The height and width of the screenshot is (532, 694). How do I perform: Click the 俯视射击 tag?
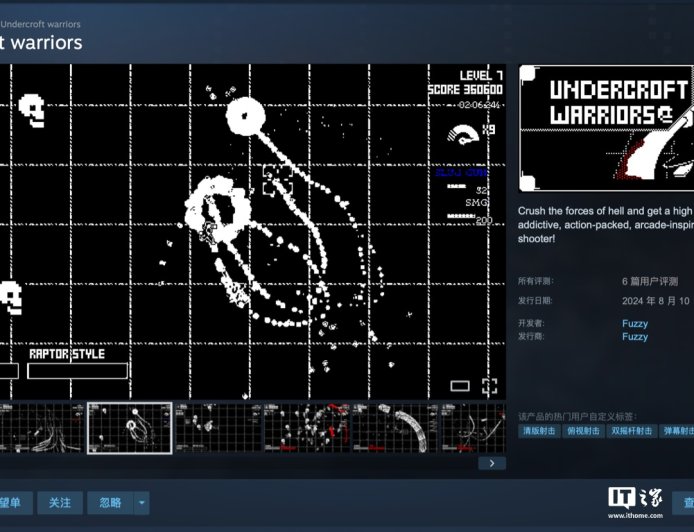[x=583, y=431]
